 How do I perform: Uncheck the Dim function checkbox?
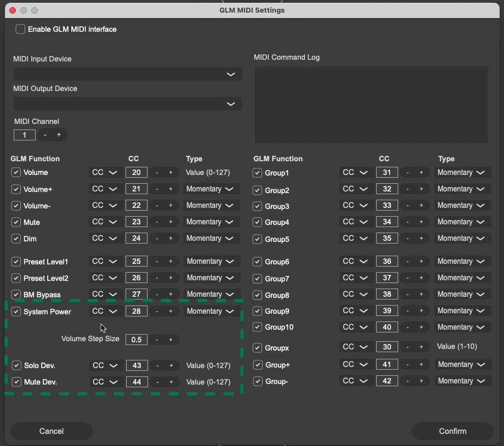click(16, 239)
